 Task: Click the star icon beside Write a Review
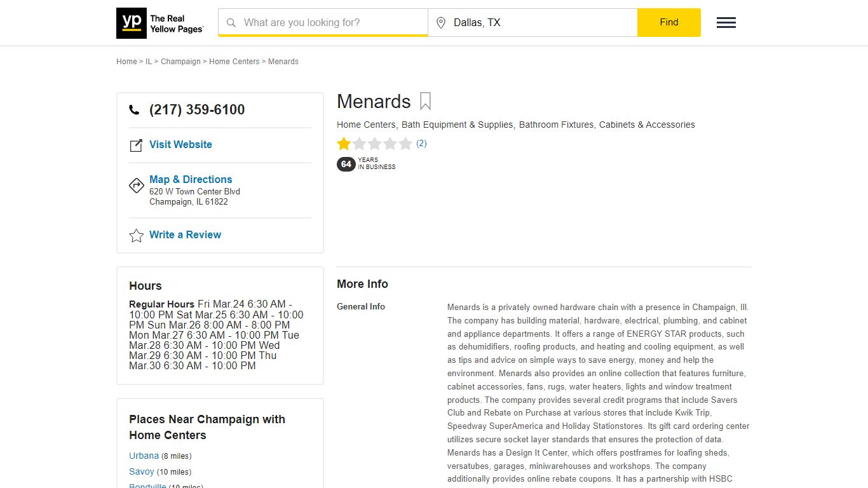coord(136,236)
